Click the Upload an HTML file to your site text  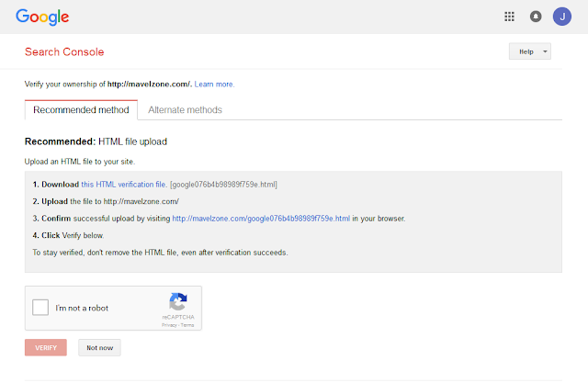[80, 162]
